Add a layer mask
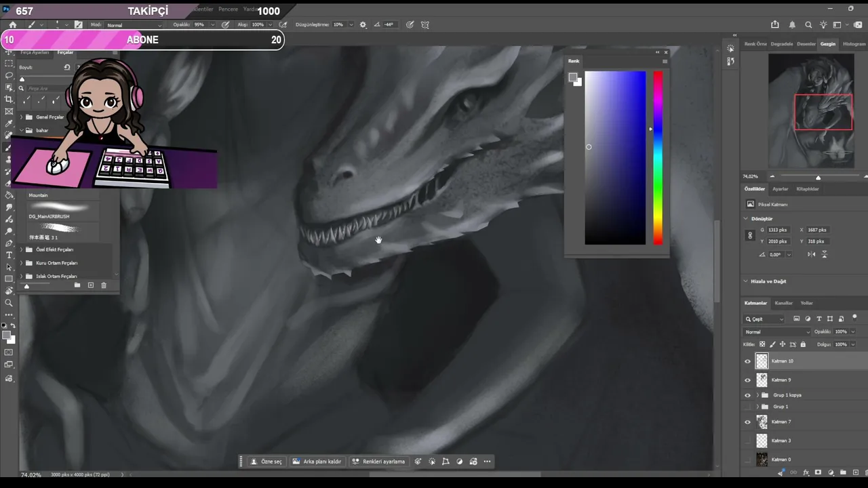 818,472
